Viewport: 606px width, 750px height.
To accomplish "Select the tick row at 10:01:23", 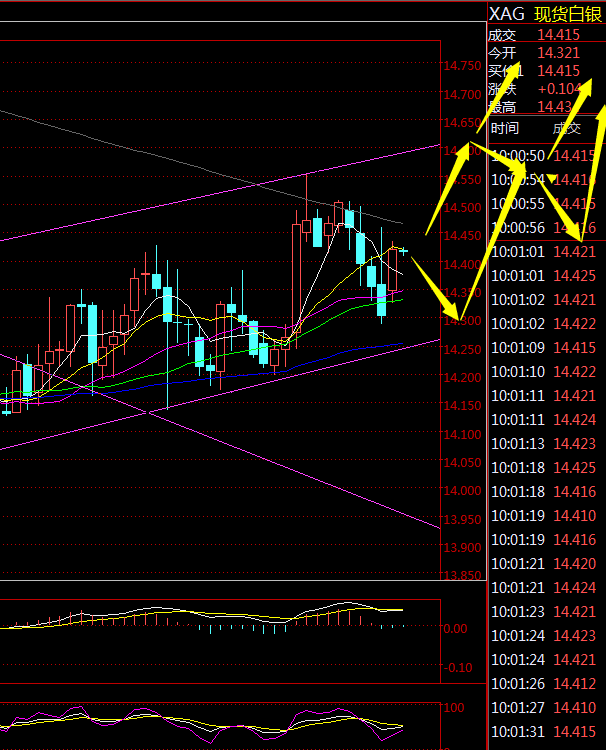I will (x=543, y=612).
